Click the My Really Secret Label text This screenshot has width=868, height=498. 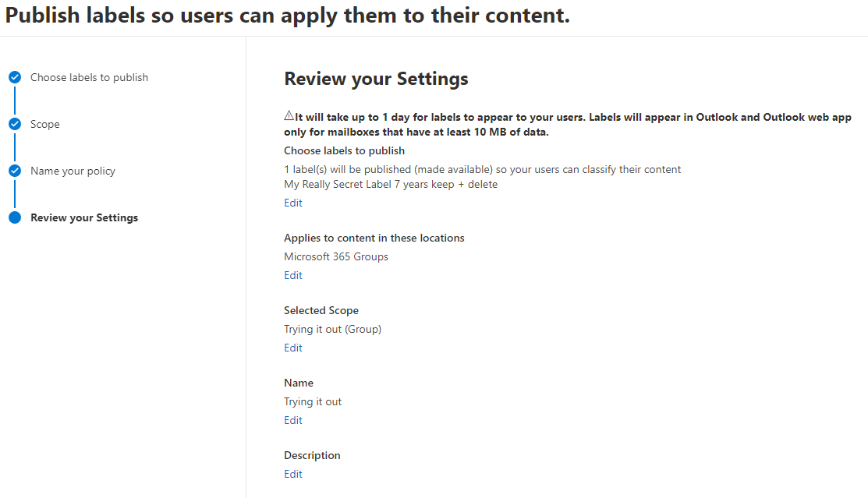pyautogui.click(x=390, y=185)
